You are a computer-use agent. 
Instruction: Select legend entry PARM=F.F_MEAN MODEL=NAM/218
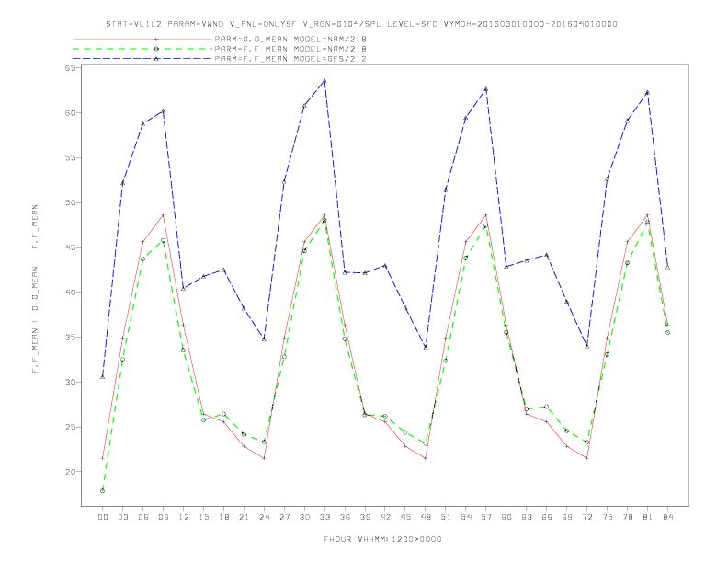click(x=290, y=49)
